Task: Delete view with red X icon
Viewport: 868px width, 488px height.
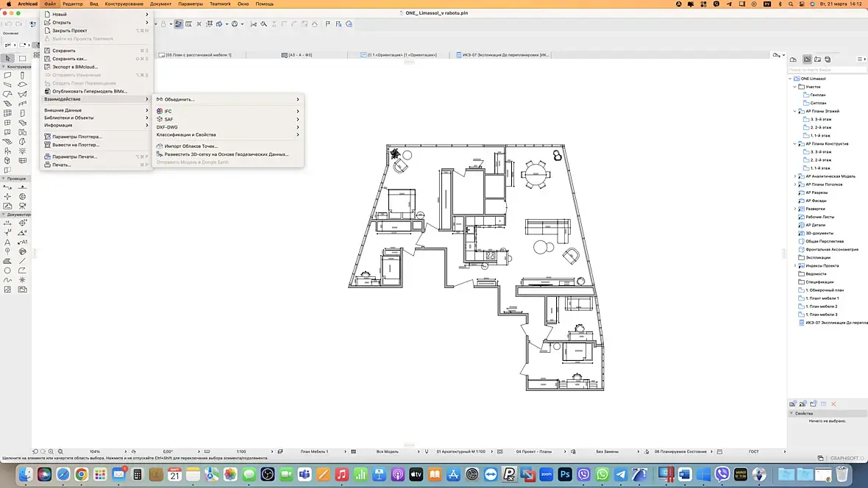Action: coord(833,404)
